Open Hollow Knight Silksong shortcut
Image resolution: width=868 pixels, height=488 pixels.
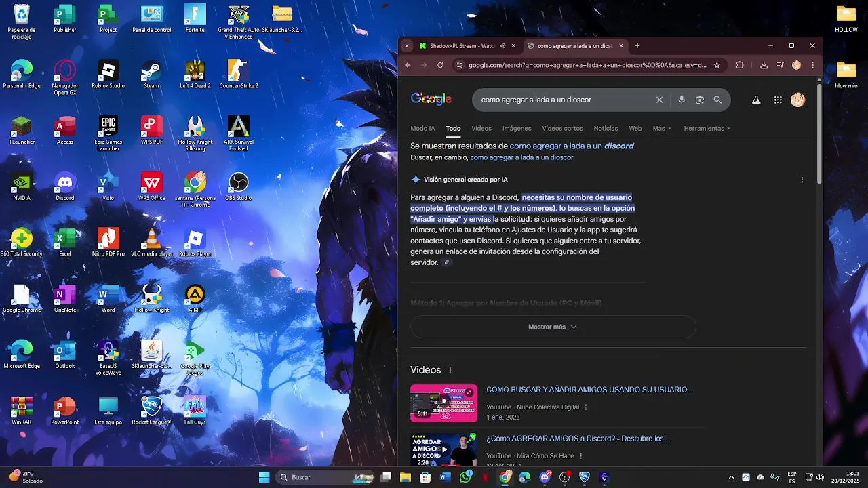pos(195,133)
